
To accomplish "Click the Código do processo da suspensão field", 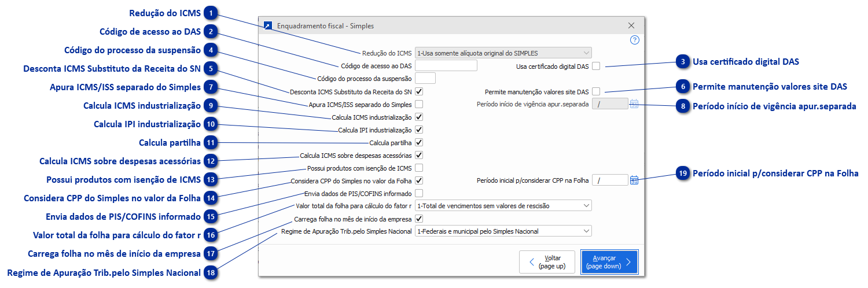I will (x=425, y=78).
